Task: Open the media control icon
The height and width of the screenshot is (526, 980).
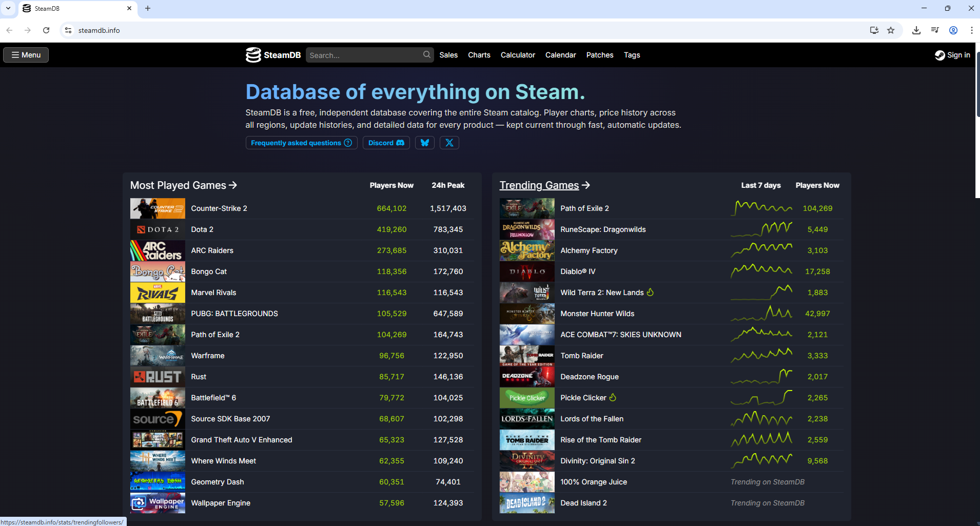Action: click(935, 30)
